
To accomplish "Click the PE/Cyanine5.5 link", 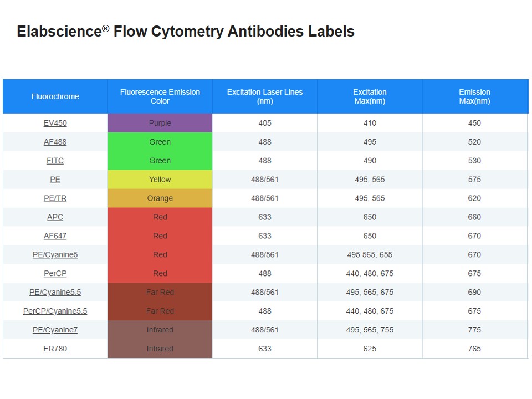I will coord(55,293).
